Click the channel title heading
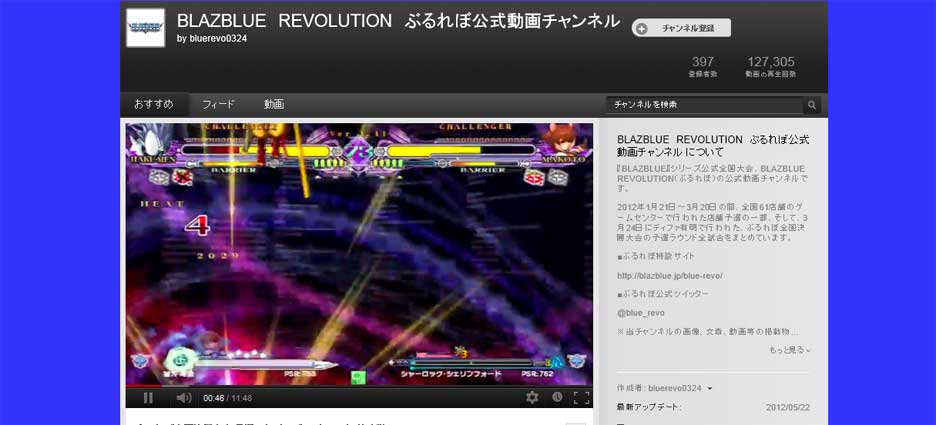Screen dimensions: 936x425 398,21
